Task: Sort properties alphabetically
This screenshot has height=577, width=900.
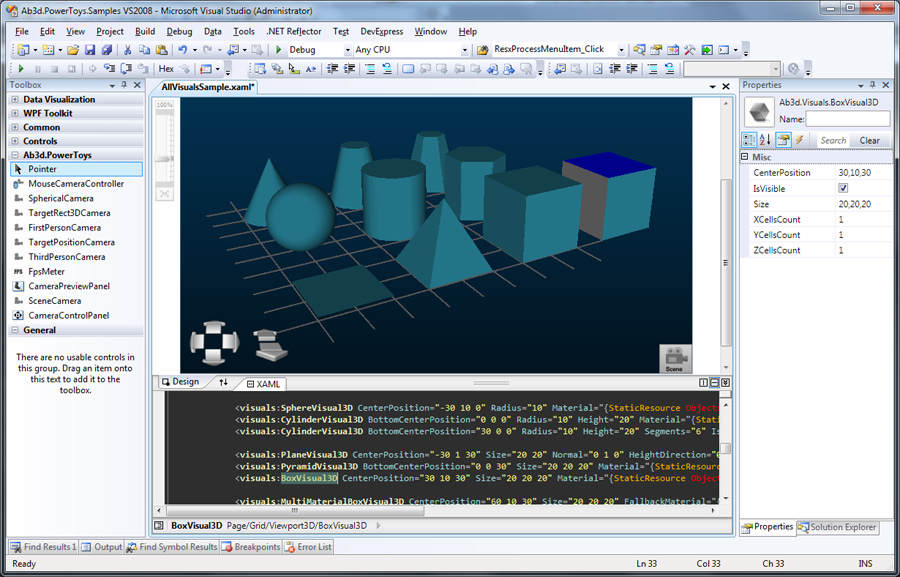Action: [x=765, y=140]
